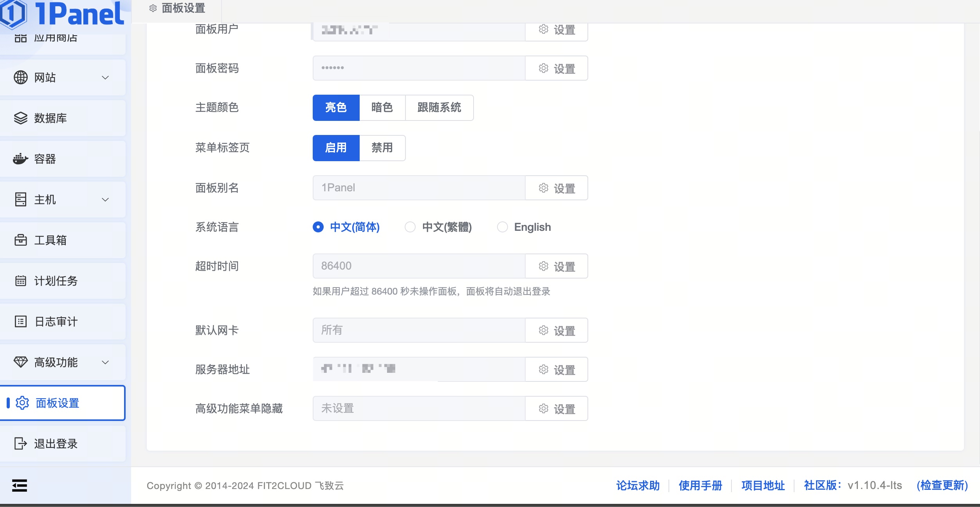The width and height of the screenshot is (980, 507).
Task: Open 数据库 via its layers icon
Action: pyautogui.click(x=20, y=118)
